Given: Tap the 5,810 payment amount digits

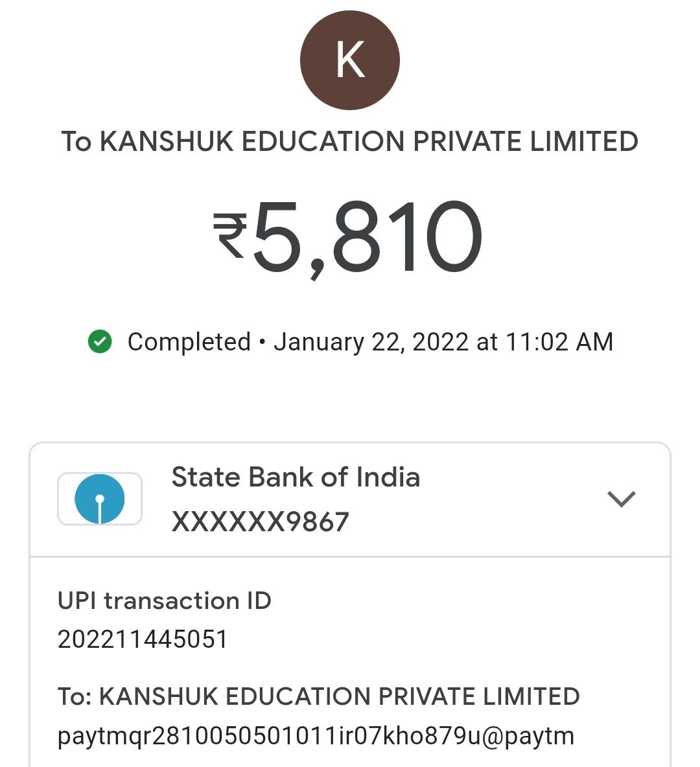Looking at the screenshot, I should pos(367,237).
